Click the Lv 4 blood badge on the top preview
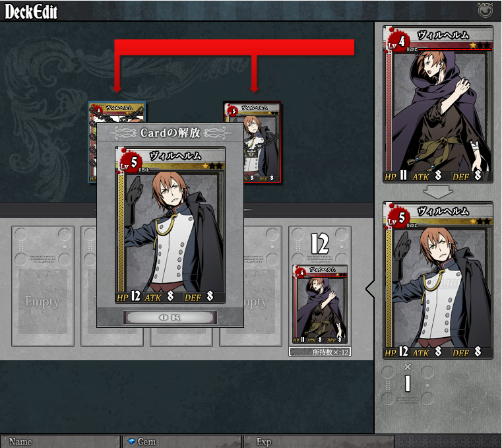The image size is (502, 448). click(397, 41)
